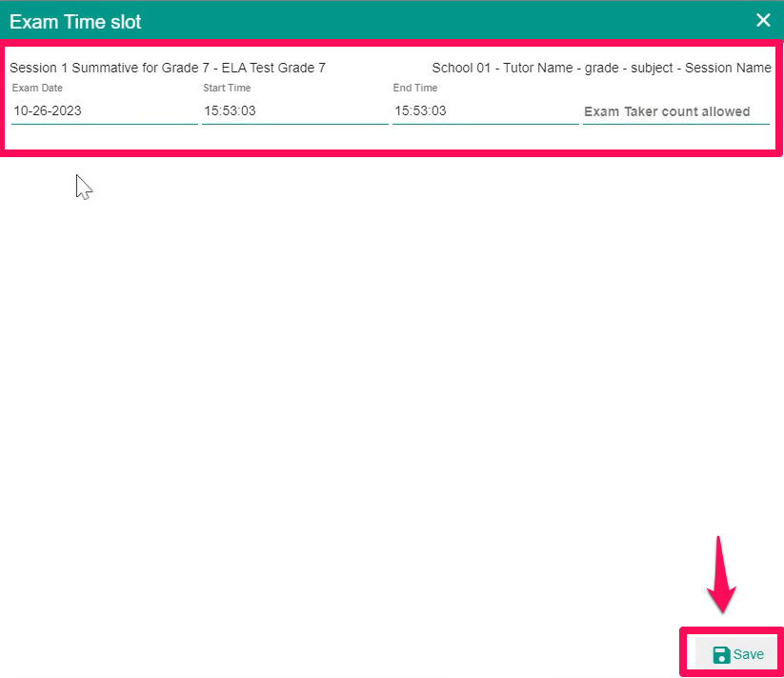
Task: Set the Start Time field
Action: [295, 110]
